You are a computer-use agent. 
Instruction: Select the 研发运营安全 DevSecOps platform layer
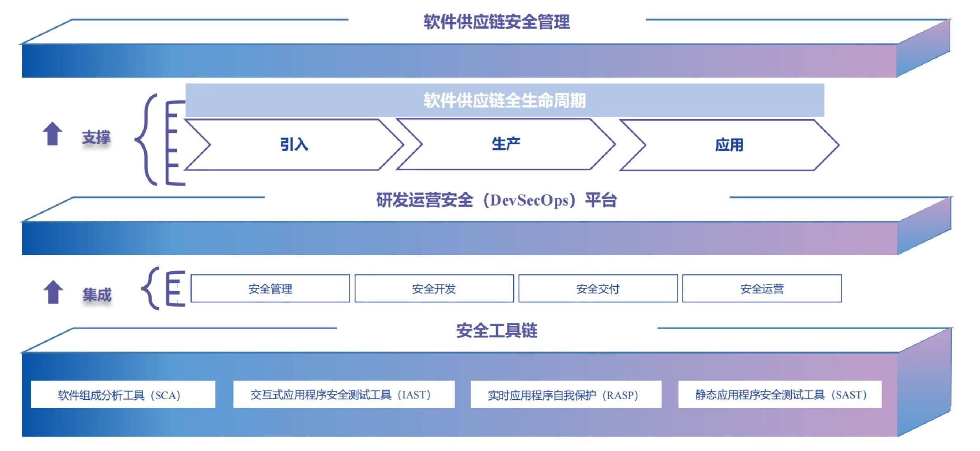[x=489, y=222]
